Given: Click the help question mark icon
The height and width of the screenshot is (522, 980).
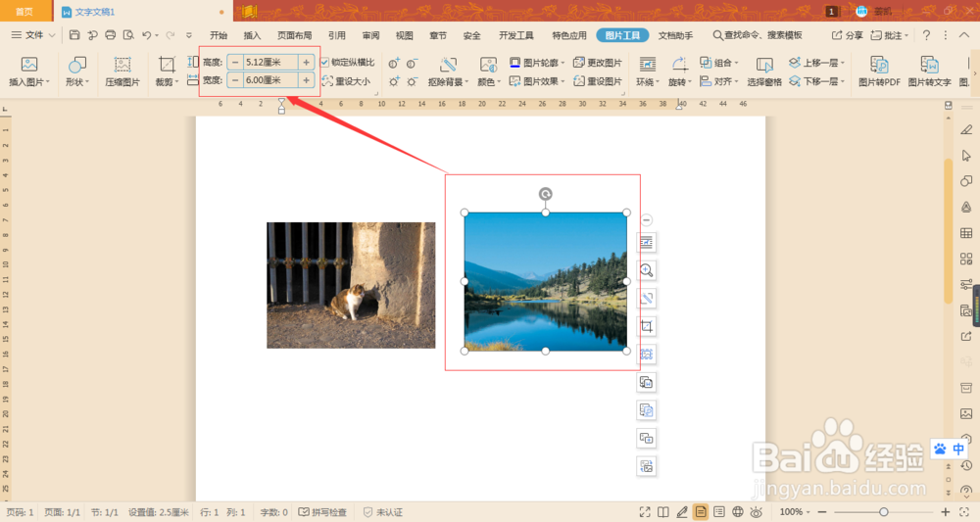Looking at the screenshot, I should click(x=926, y=35).
